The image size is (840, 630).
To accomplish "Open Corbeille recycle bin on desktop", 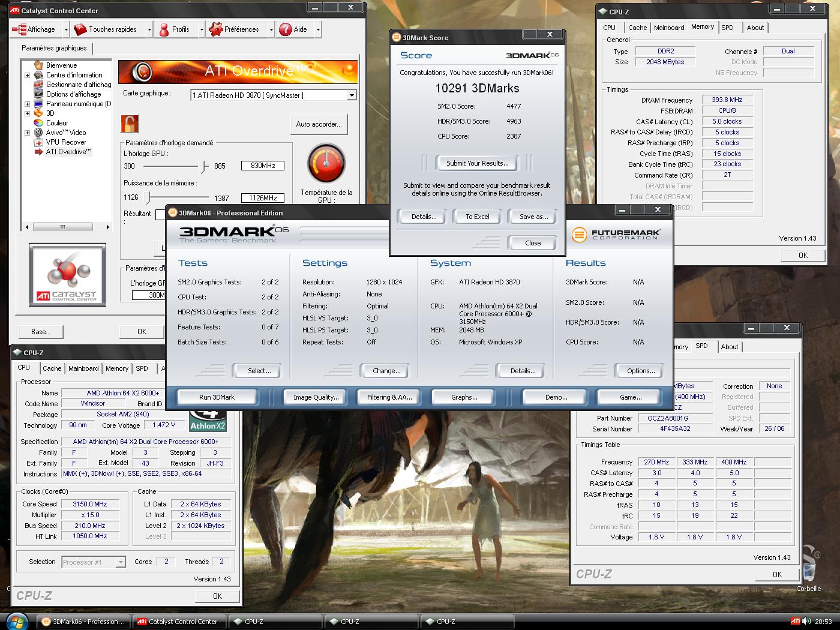I will click(808, 570).
